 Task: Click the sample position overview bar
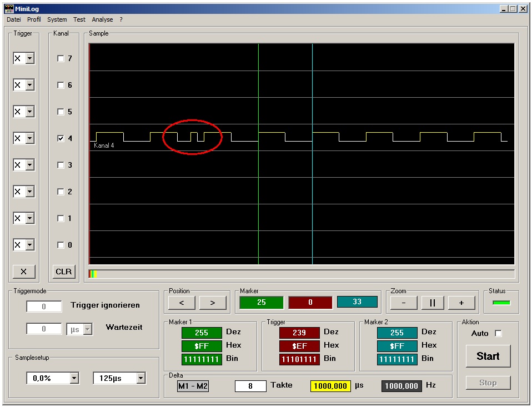tap(302, 274)
